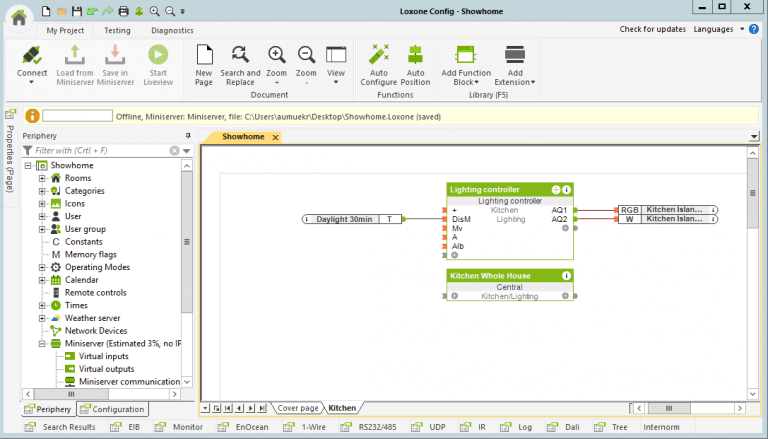Collapse the Miniserver tree node
The height and width of the screenshot is (439, 768).
pyautogui.click(x=42, y=343)
